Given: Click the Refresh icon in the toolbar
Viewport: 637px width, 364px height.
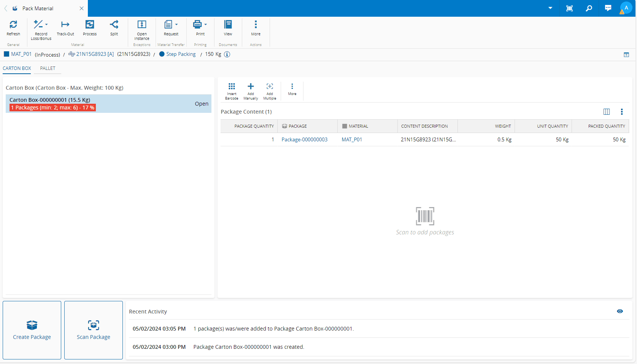Looking at the screenshot, I should [13, 25].
